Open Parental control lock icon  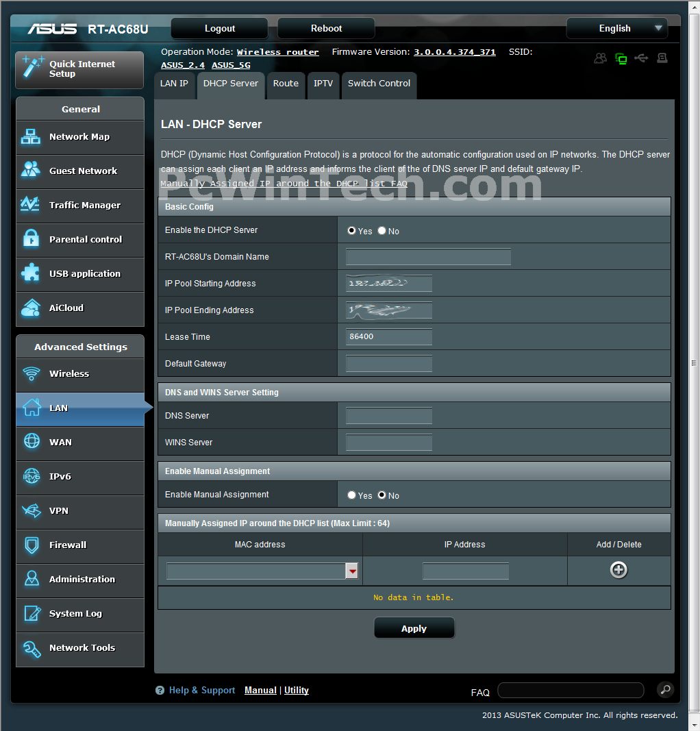tap(32, 238)
